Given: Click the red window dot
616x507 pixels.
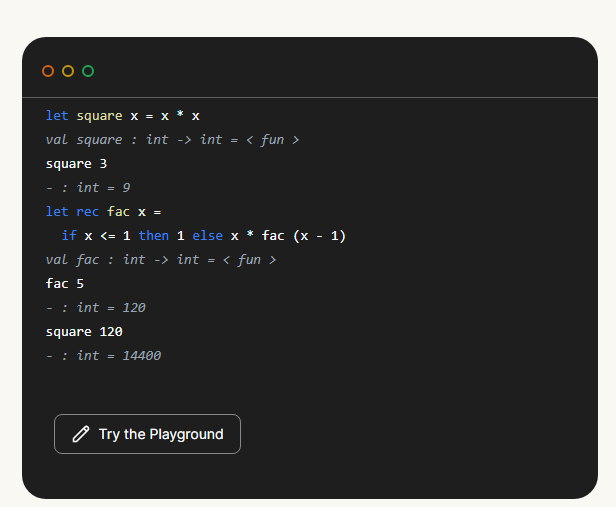Looking at the screenshot, I should click(x=48, y=71).
